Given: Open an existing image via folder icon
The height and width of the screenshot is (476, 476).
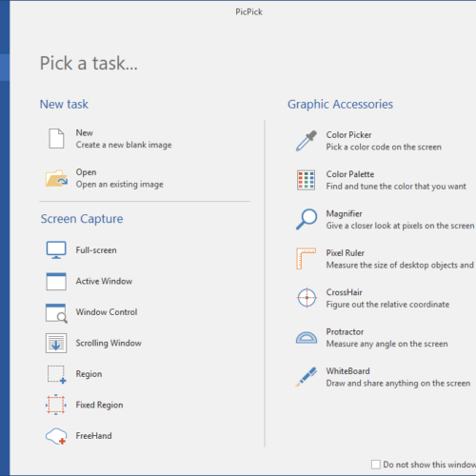Looking at the screenshot, I should point(56,178).
